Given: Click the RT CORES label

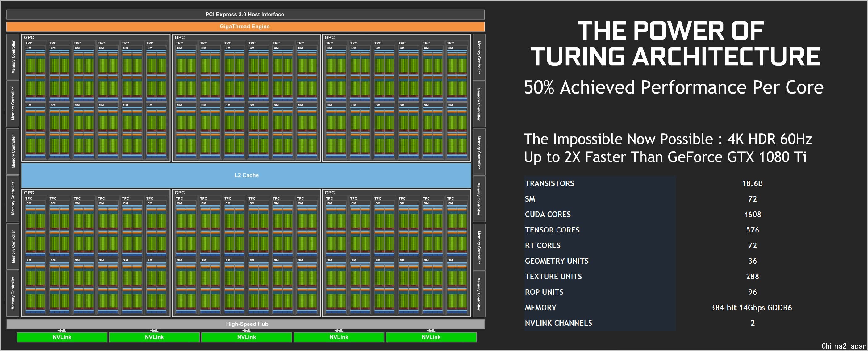Looking at the screenshot, I should click(x=543, y=246).
